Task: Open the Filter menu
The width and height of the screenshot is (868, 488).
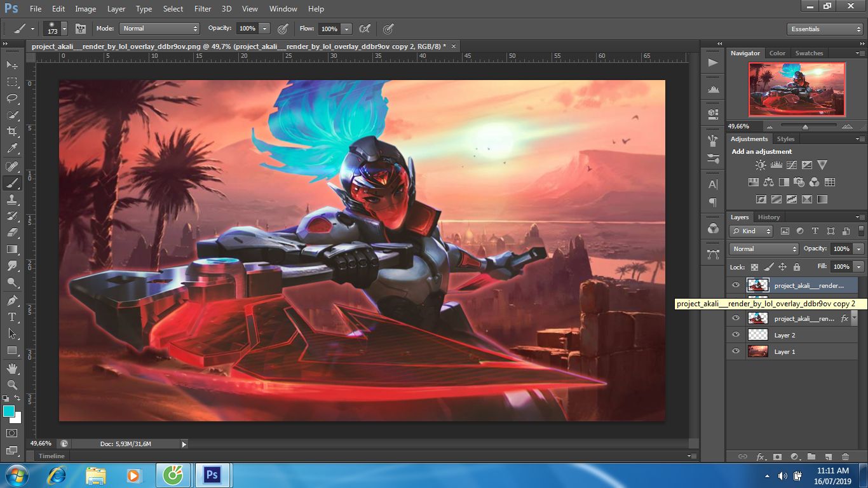Action: tap(203, 9)
